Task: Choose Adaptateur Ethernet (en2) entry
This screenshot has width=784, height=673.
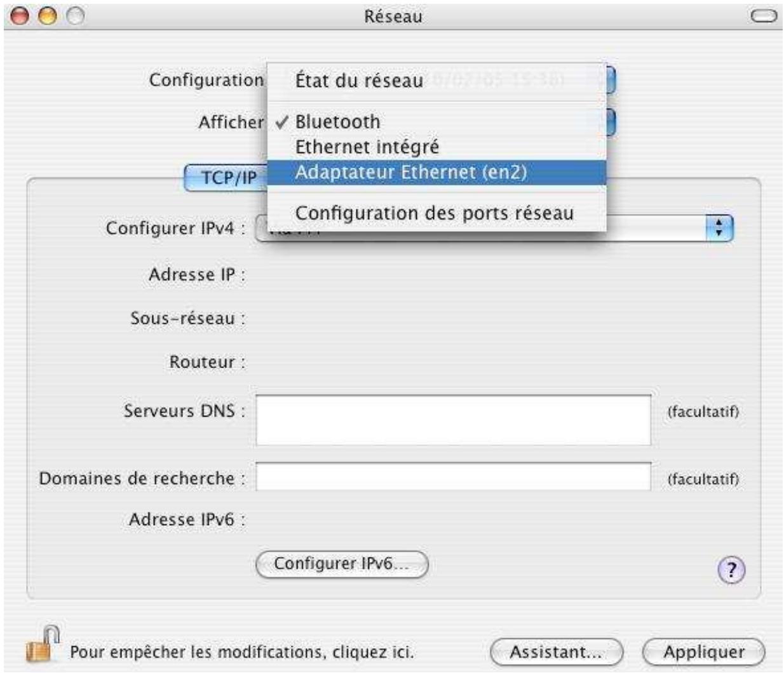Action: [436, 172]
